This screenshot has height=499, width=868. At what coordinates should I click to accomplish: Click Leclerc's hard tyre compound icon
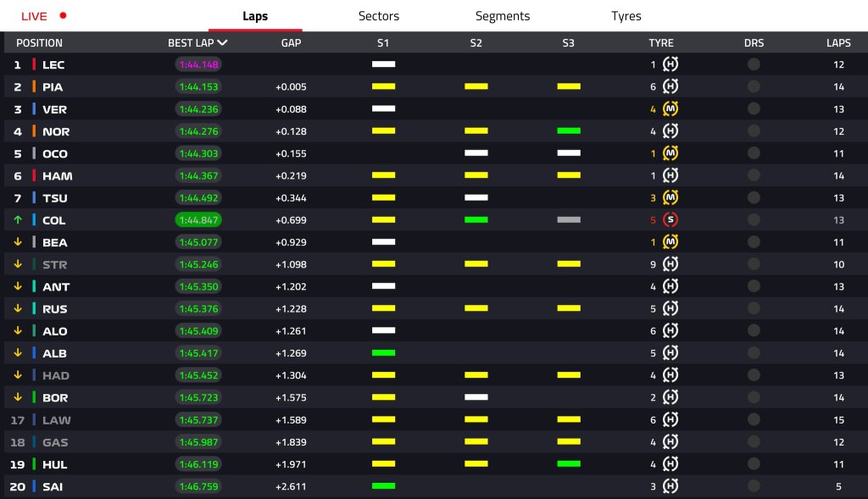[x=669, y=64]
